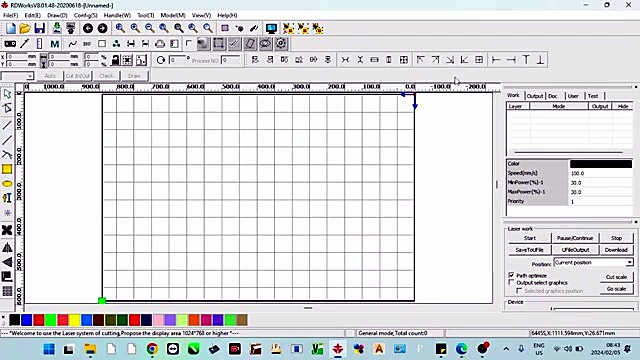Click the Start button
This screenshot has height=360, width=640.
tap(529, 238)
